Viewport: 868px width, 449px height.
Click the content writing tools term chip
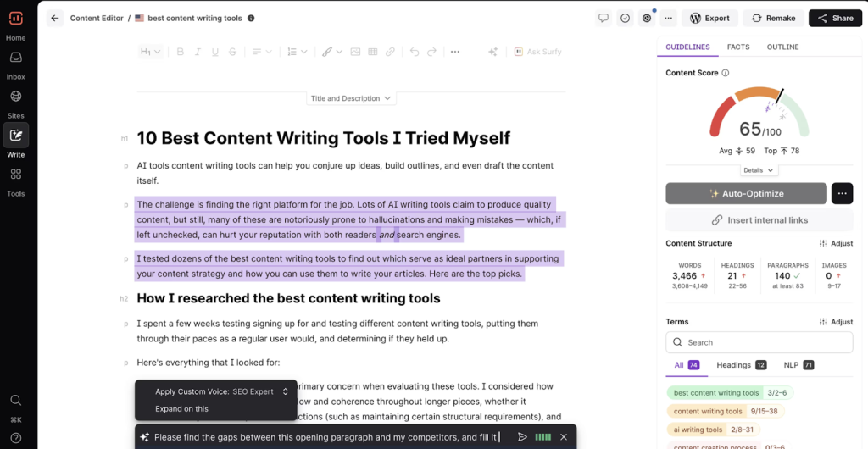(x=726, y=411)
